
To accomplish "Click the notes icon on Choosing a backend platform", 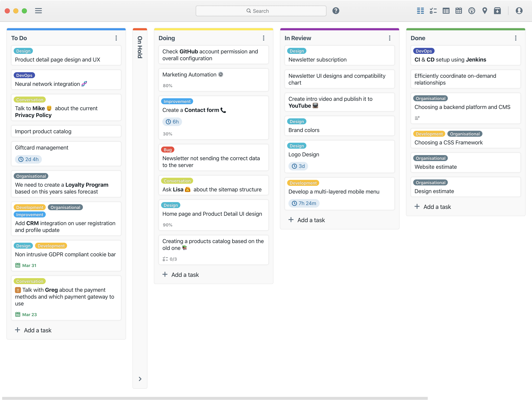I will coord(417,118).
